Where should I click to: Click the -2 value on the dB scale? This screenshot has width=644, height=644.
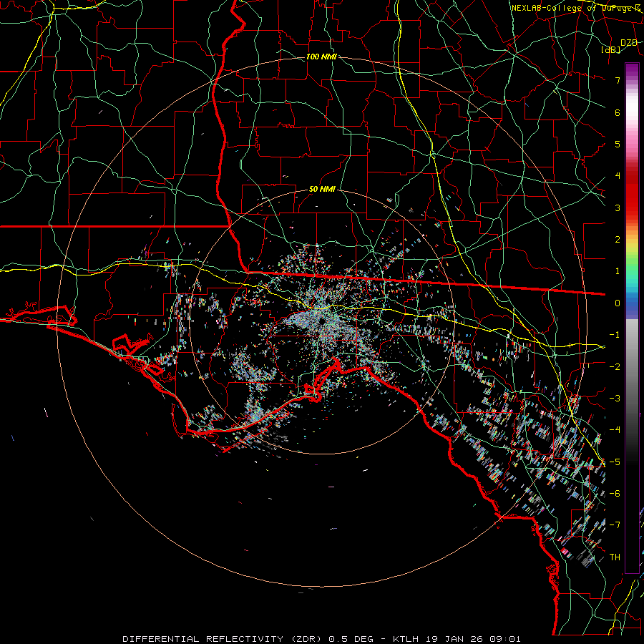[x=615, y=366]
